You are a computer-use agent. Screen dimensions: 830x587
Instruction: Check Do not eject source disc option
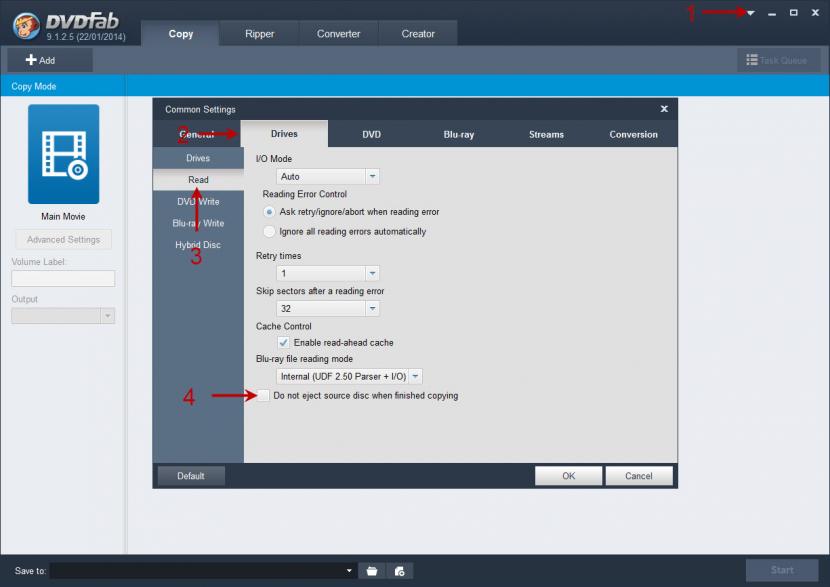[264, 395]
